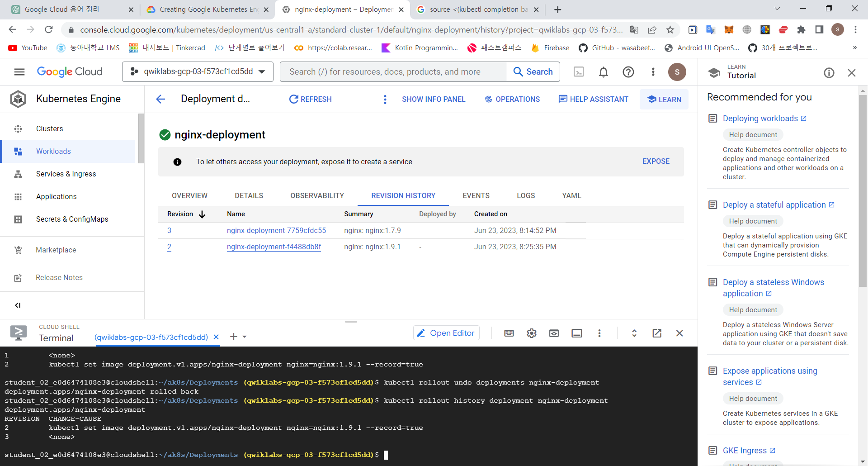This screenshot has width=868, height=466.
Task: Open the YAML tab
Action: pos(571,196)
